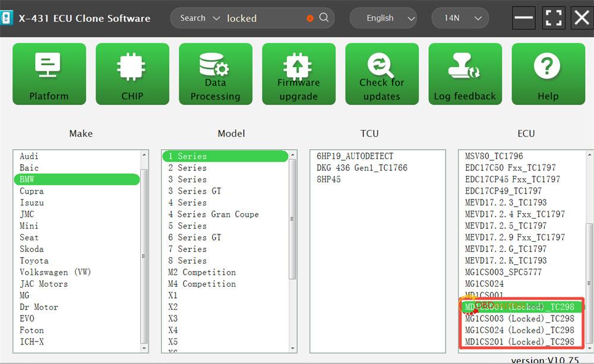Click Make list scroll down arrow
Viewport: 594px width, 364px height.
pyautogui.click(x=144, y=348)
